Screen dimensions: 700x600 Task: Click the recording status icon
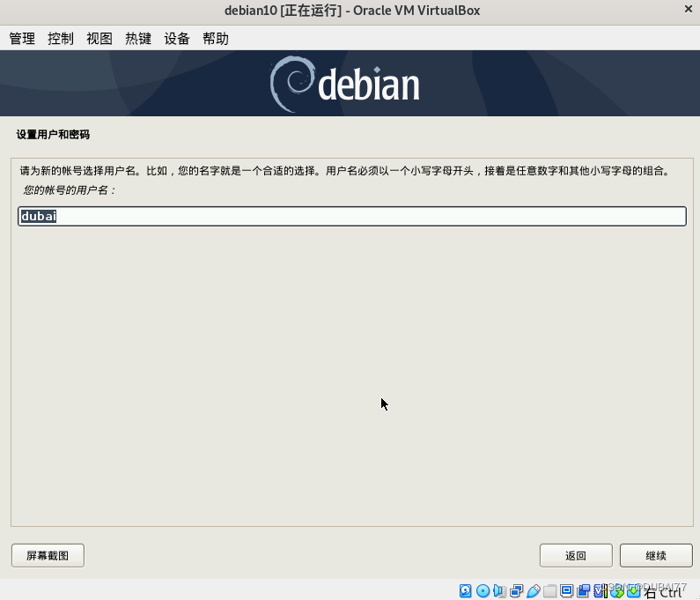click(583, 590)
